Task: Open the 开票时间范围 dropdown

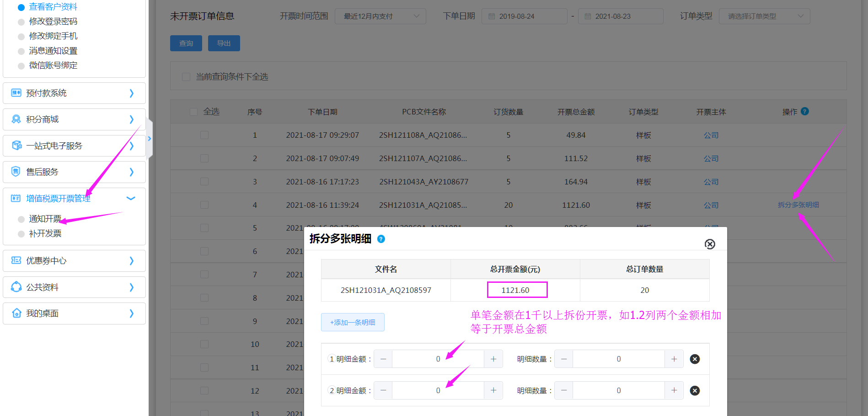Action: 380,16
